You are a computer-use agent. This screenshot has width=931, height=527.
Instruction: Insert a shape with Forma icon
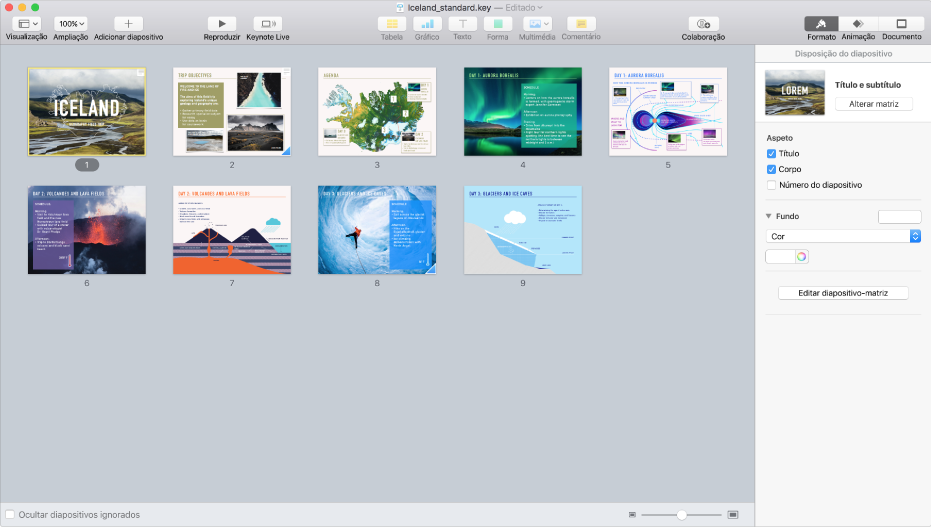click(x=498, y=24)
